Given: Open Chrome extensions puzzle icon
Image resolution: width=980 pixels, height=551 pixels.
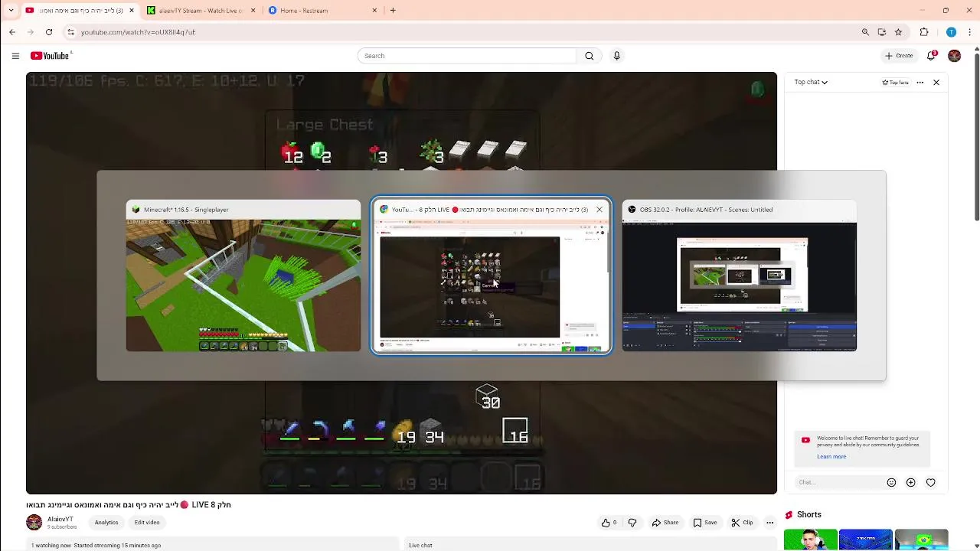Looking at the screenshot, I should pyautogui.click(x=924, y=32).
